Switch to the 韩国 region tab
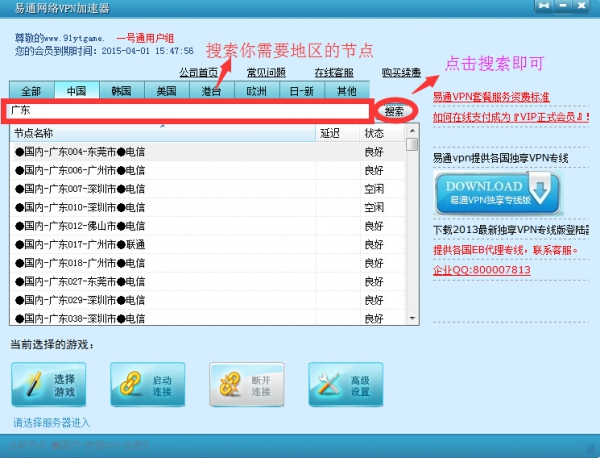The width and height of the screenshot is (600, 458). coord(122,91)
